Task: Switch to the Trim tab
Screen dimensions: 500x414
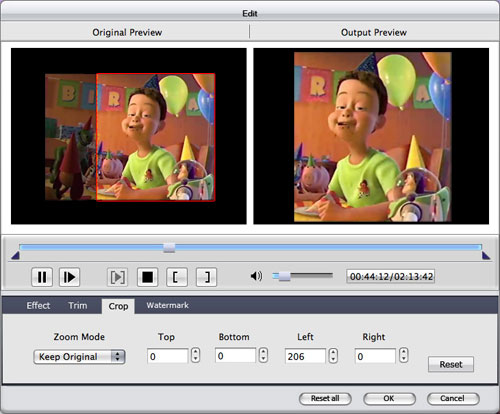Action: 78,306
